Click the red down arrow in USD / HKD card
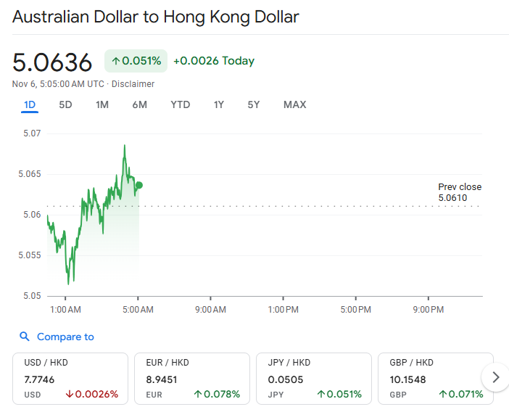Viewport: 509px width, 420px height. (70, 395)
